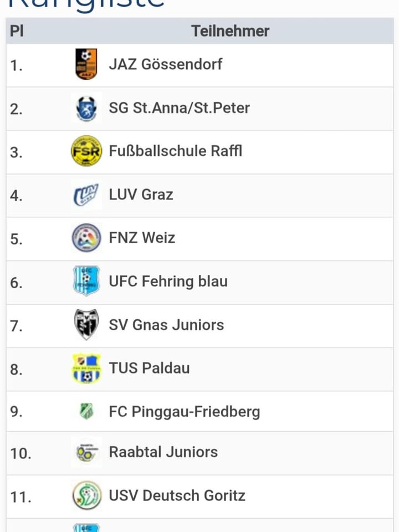Open the SG St.Anna/St.Peter team link

(179, 108)
